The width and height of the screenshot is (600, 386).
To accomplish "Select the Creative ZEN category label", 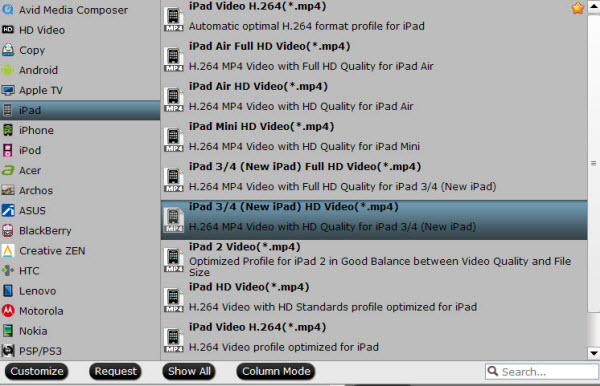I will (52, 251).
